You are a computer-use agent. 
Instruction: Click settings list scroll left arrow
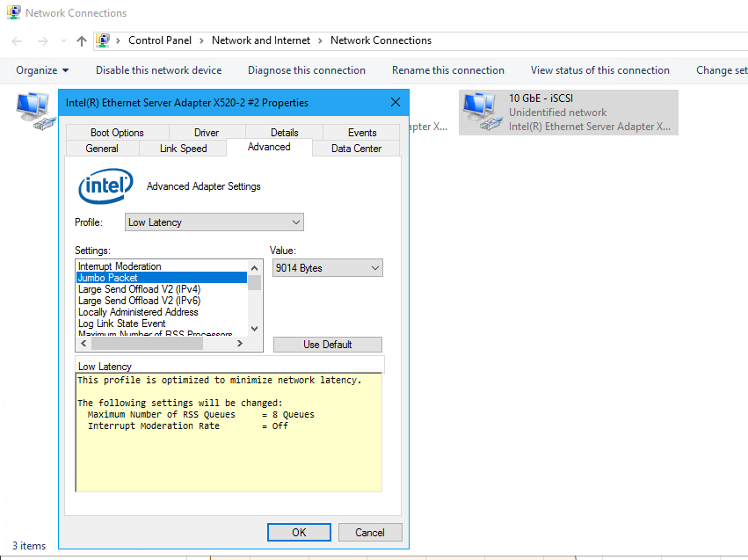(84, 344)
